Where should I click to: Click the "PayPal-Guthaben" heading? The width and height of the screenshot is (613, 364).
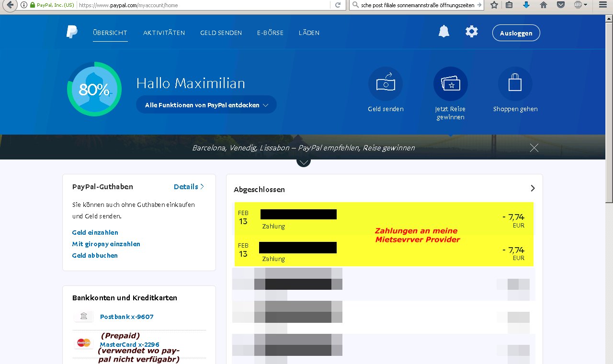click(102, 187)
